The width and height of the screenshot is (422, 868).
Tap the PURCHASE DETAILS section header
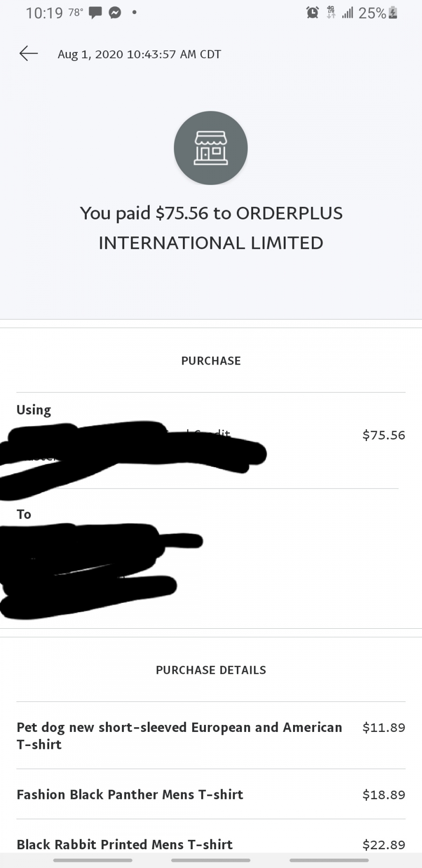click(211, 670)
